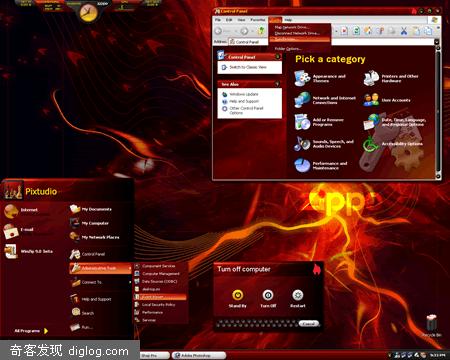
Task: Open the Back button history dropdown arrow
Action: tap(236, 31)
